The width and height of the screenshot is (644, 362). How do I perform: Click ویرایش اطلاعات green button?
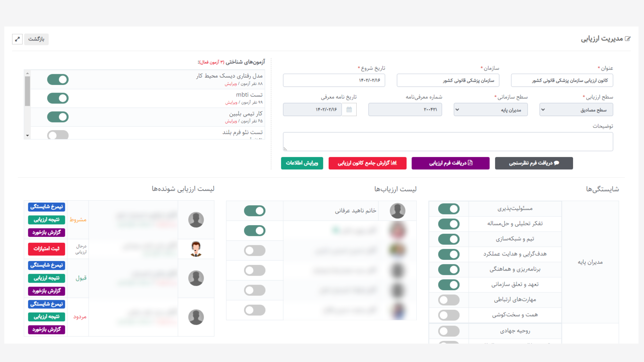coord(302,163)
